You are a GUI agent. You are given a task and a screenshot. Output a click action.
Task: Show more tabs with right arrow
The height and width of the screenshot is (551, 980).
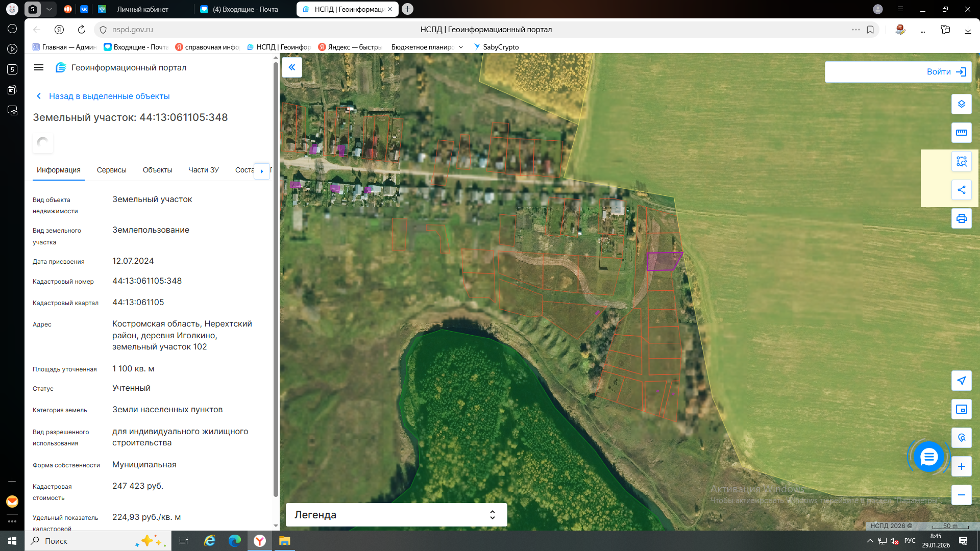[x=262, y=171]
